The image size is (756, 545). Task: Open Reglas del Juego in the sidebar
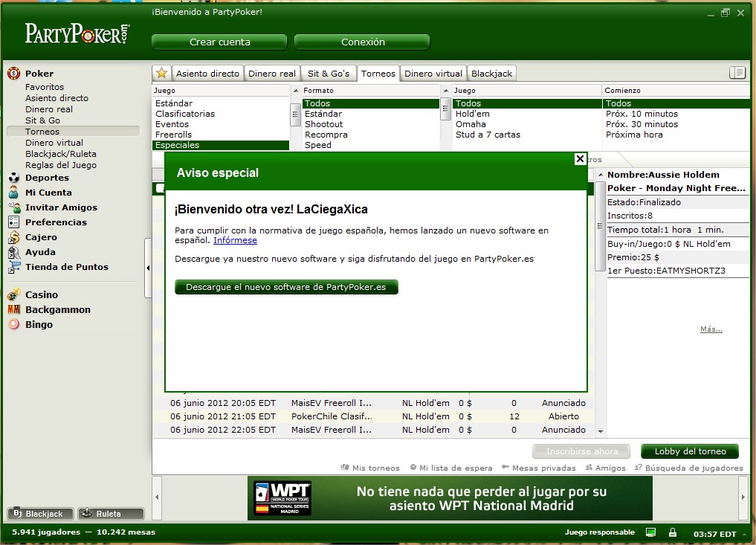click(x=61, y=165)
